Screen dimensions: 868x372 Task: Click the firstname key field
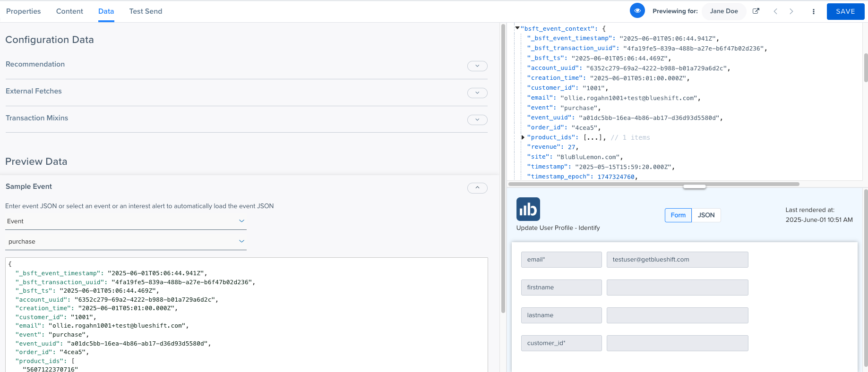(x=561, y=287)
